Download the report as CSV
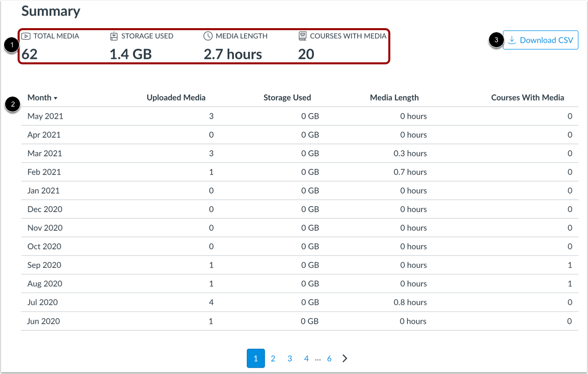This screenshot has height=374, width=588. [x=540, y=40]
